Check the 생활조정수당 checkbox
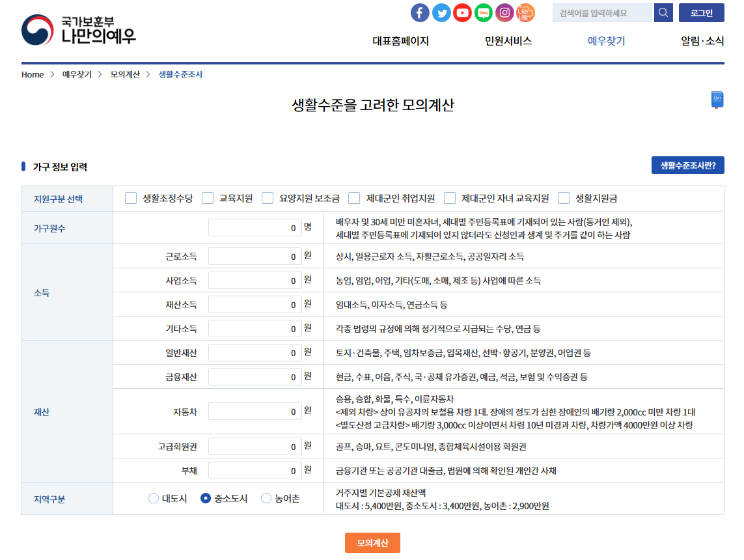 click(130, 198)
